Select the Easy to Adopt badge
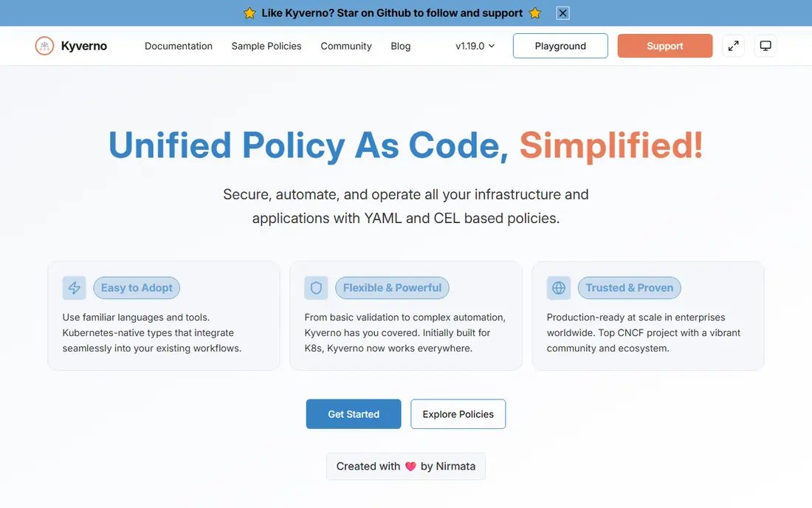 click(x=137, y=288)
